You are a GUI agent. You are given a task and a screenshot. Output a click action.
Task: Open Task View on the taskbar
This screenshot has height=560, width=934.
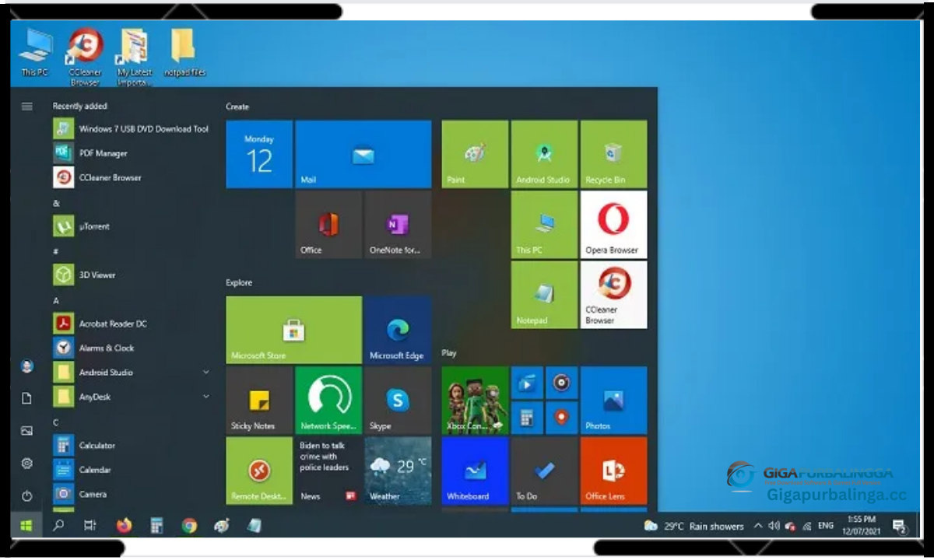90,526
